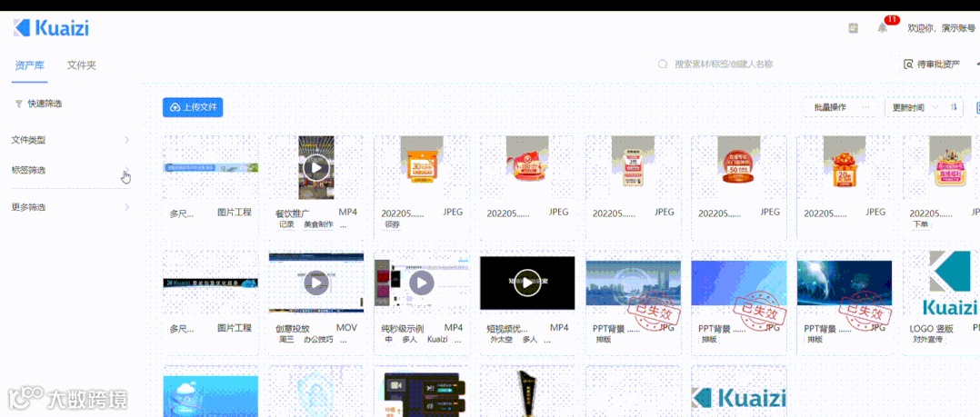Click the 待审批资产 review icon
Image resolution: width=980 pixels, height=417 pixels.
pyautogui.click(x=909, y=65)
